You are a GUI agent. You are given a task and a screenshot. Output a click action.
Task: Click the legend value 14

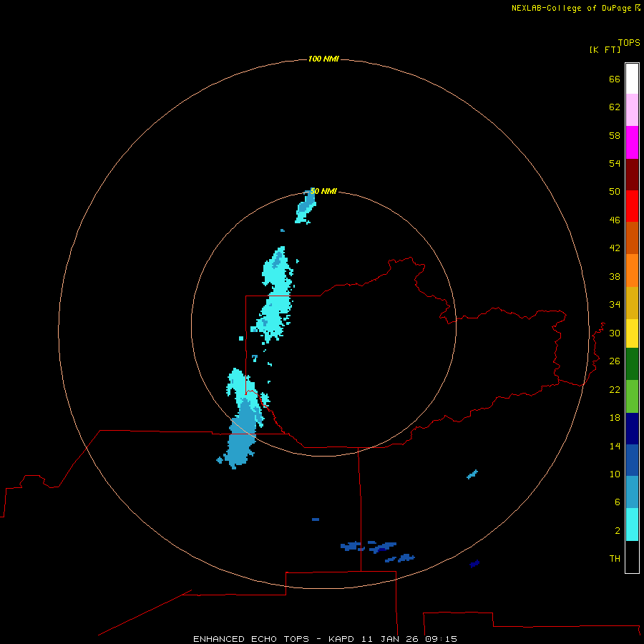[x=615, y=446]
